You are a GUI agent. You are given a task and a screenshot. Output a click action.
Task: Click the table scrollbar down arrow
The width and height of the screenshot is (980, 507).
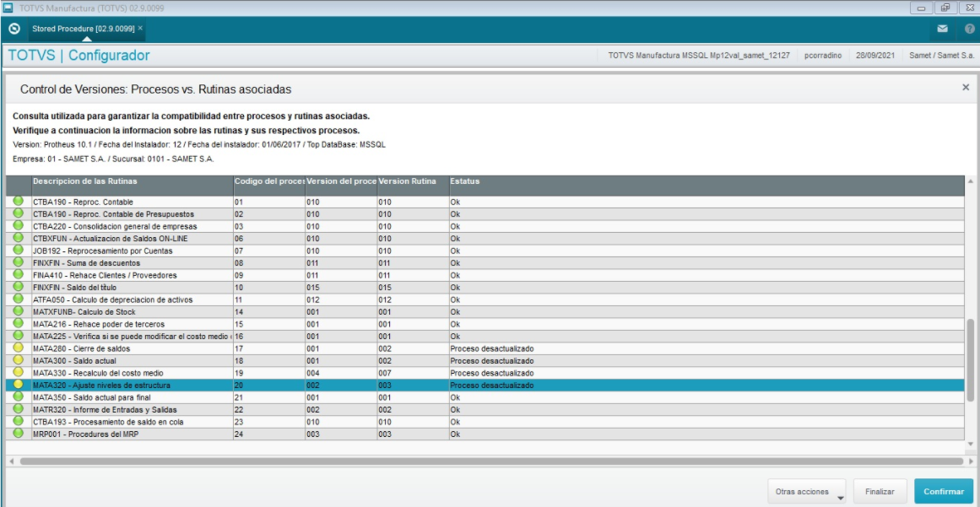[970, 444]
